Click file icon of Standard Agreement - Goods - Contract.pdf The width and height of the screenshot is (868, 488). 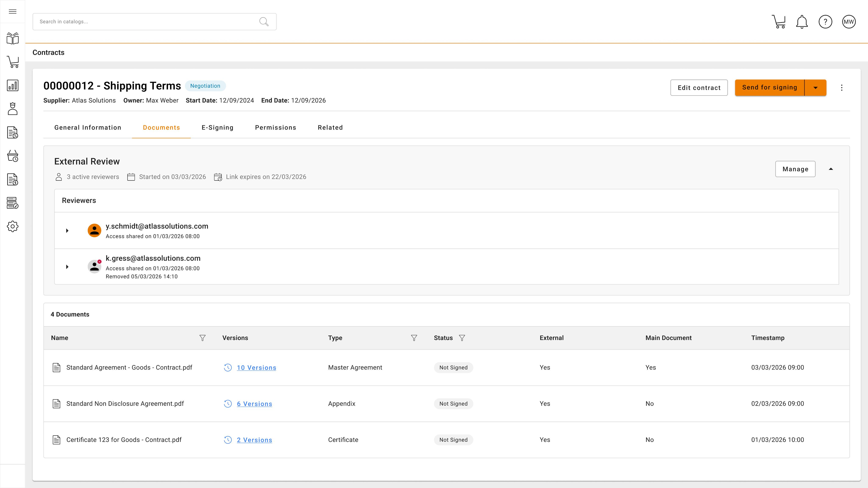coord(57,367)
